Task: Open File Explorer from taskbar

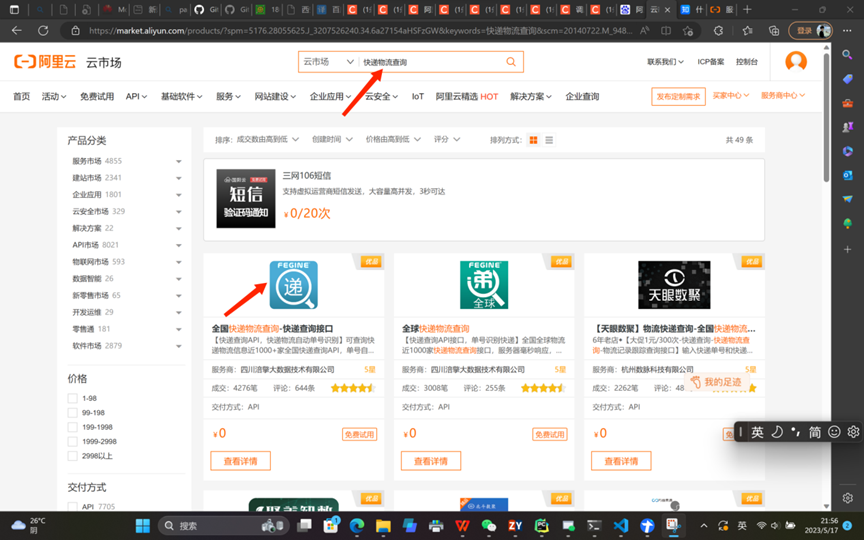Action: pos(383,526)
